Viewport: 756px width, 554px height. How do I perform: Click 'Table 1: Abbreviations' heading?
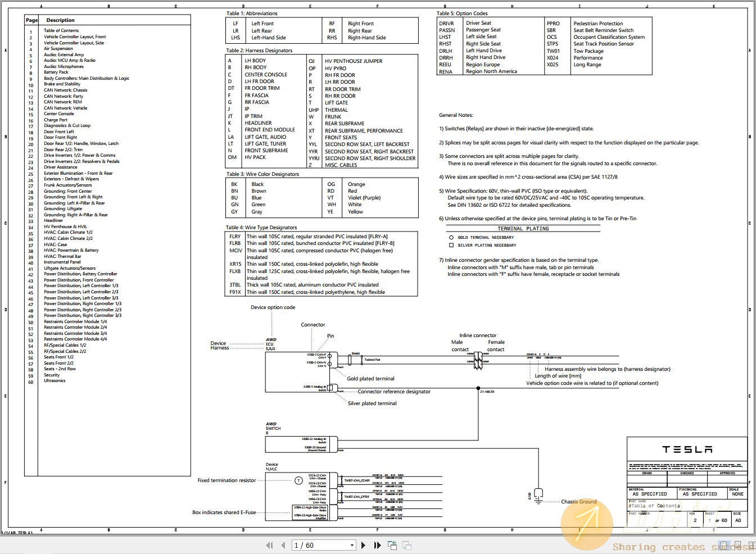252,13
